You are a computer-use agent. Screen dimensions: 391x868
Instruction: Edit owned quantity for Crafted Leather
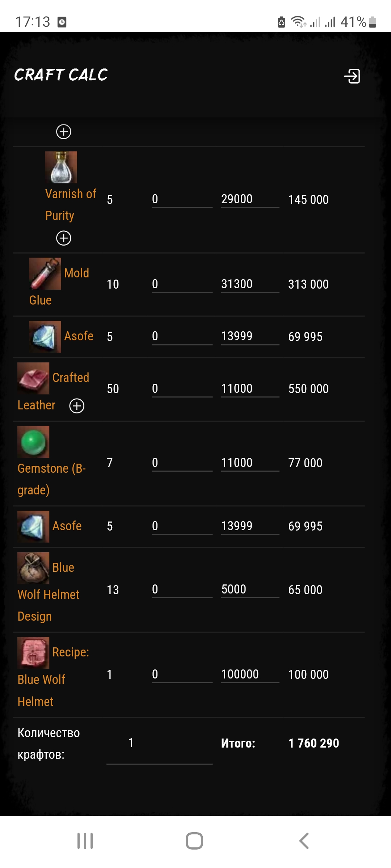182,389
